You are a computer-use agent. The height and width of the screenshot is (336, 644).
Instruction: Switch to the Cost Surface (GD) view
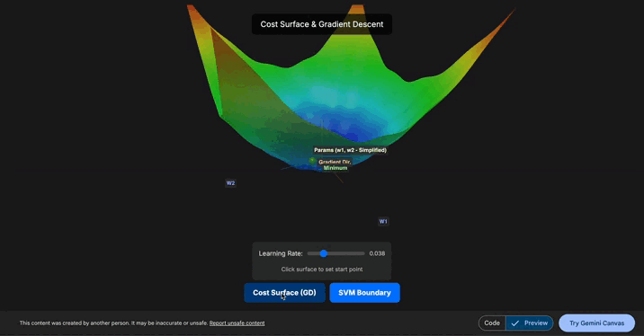coord(284,293)
